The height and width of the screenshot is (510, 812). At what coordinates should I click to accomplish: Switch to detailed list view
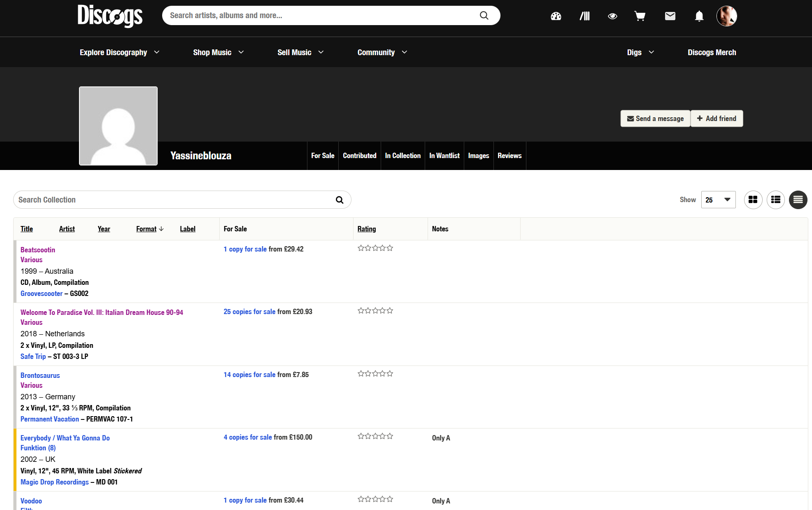tap(776, 200)
